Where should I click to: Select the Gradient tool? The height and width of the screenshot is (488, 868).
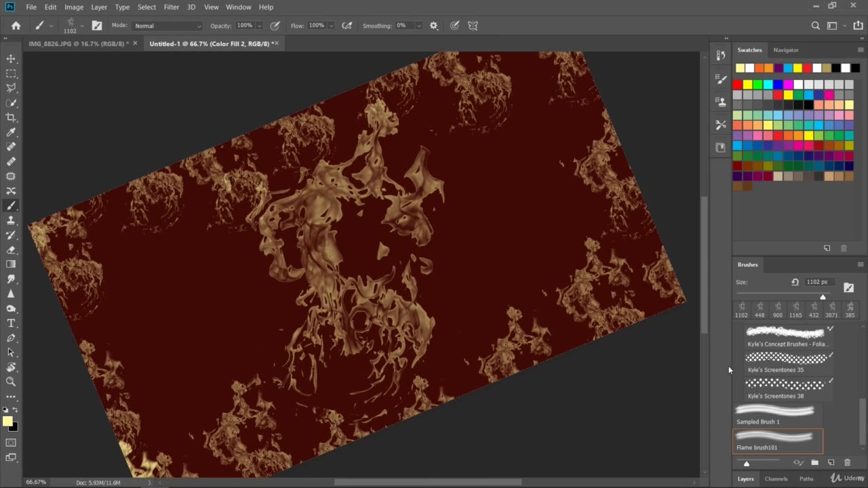click(11, 264)
